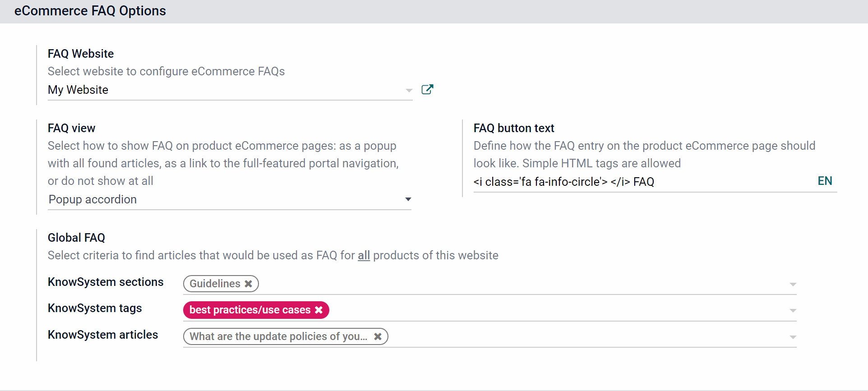
Task: Click in the KnowSystem articles input area
Action: pyautogui.click(x=588, y=337)
